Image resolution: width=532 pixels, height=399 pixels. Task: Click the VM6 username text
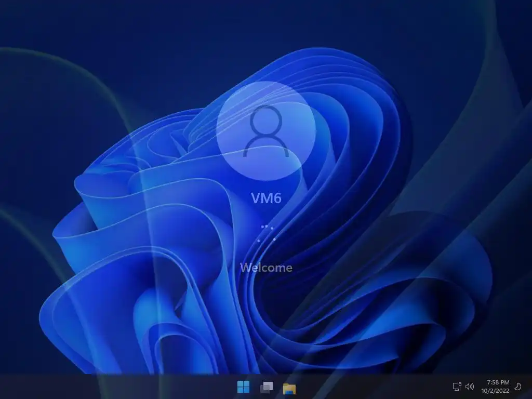tap(267, 198)
